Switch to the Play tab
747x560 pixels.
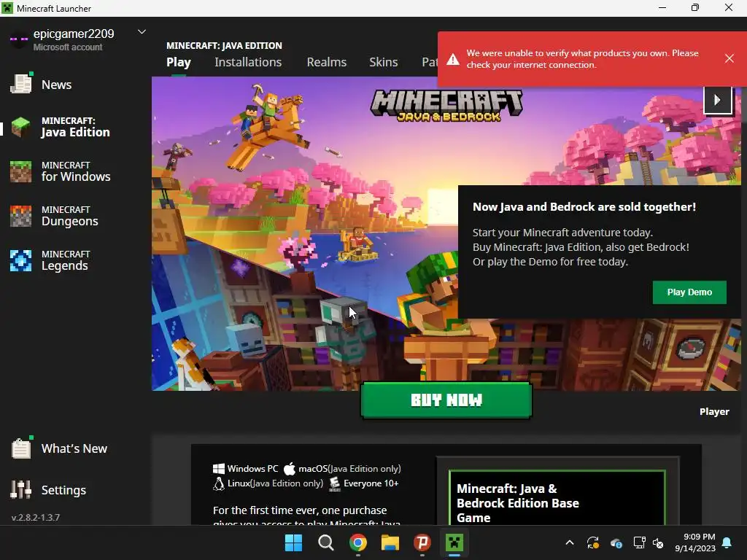[179, 63]
